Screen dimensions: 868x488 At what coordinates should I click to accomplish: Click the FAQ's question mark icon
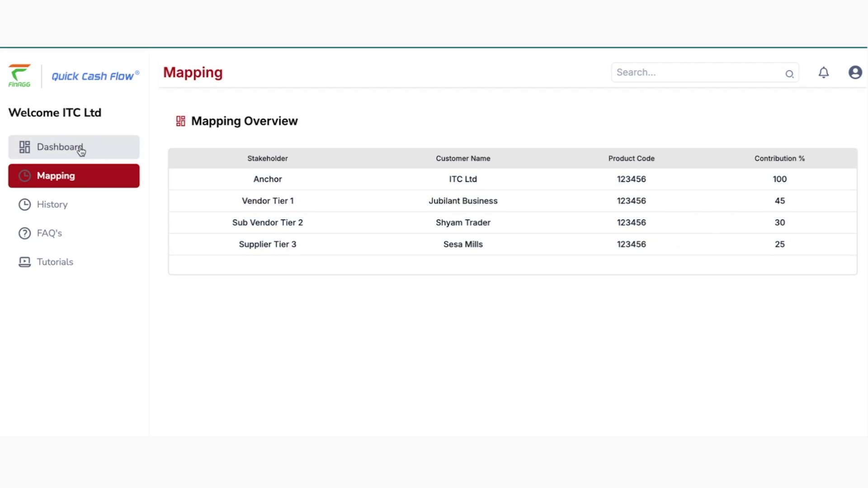24,233
